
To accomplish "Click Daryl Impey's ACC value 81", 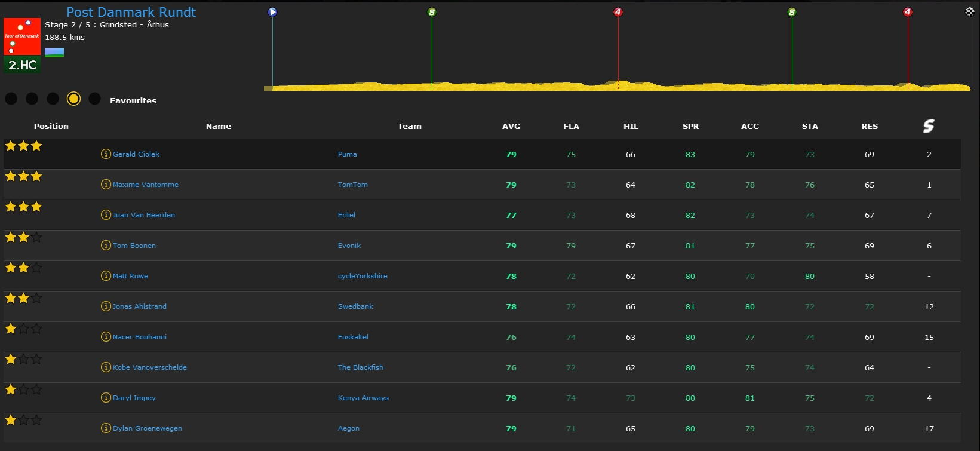I will 750,398.
